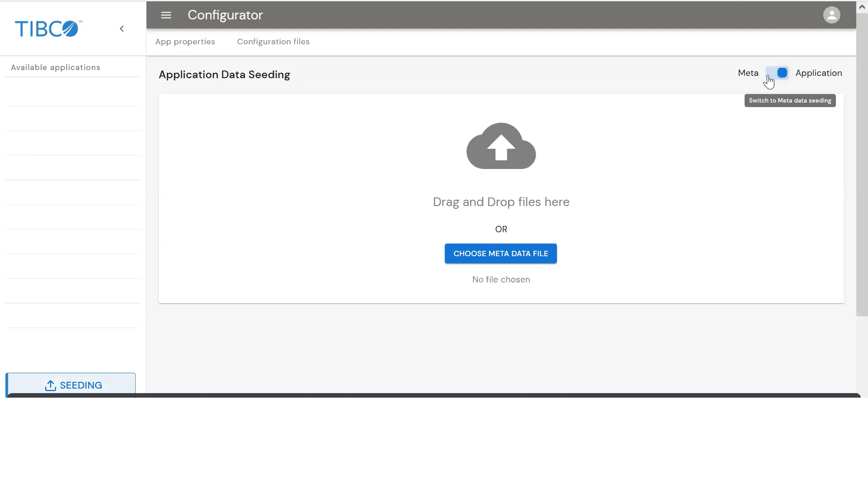Viewport: 868px width, 488px height.
Task: Select the Meta label next to switch
Action: tap(748, 73)
